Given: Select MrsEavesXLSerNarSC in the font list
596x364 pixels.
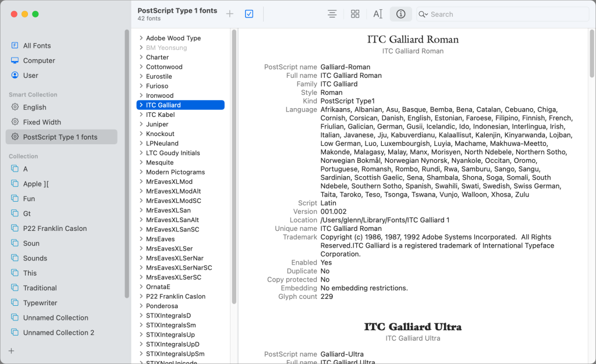Looking at the screenshot, I should click(180, 267).
